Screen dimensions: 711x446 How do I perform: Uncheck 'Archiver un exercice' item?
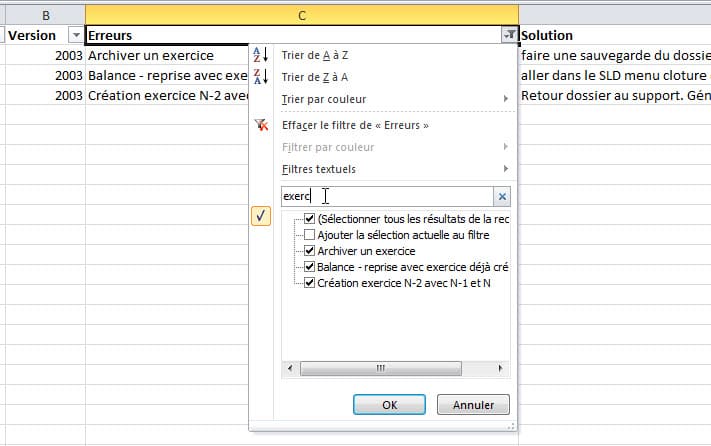coord(310,251)
